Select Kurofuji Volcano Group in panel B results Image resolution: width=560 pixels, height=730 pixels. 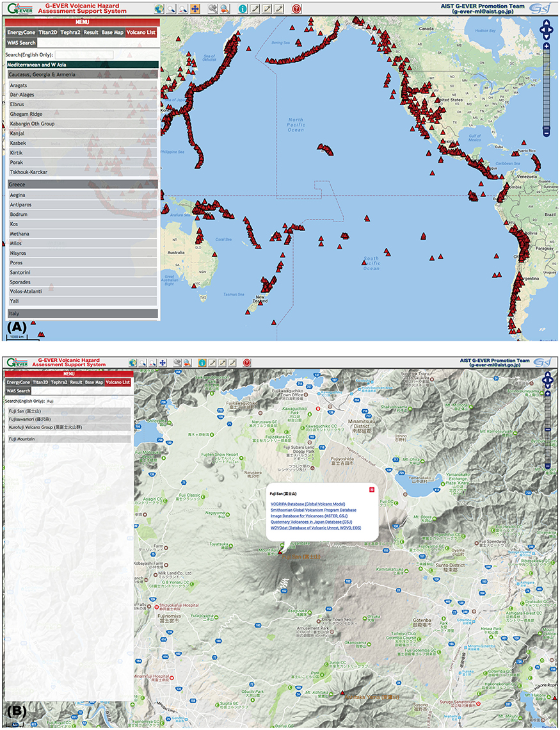pyautogui.click(x=69, y=427)
